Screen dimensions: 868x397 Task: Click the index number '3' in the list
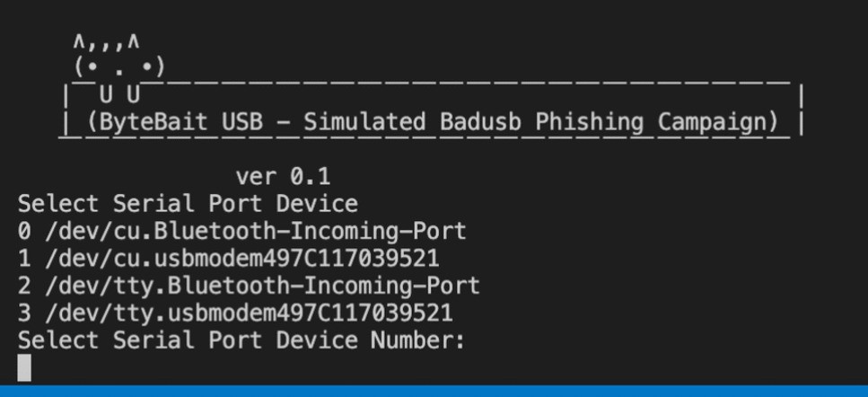(24, 313)
